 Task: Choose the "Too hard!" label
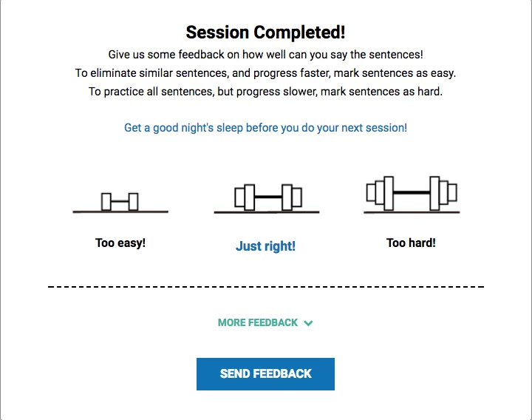tap(411, 243)
